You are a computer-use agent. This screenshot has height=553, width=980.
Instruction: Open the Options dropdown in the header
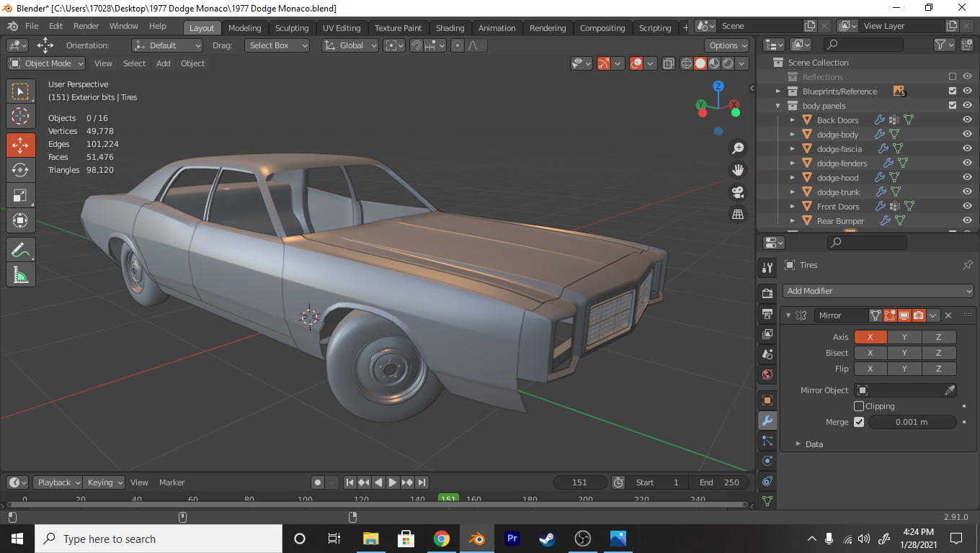tap(728, 45)
